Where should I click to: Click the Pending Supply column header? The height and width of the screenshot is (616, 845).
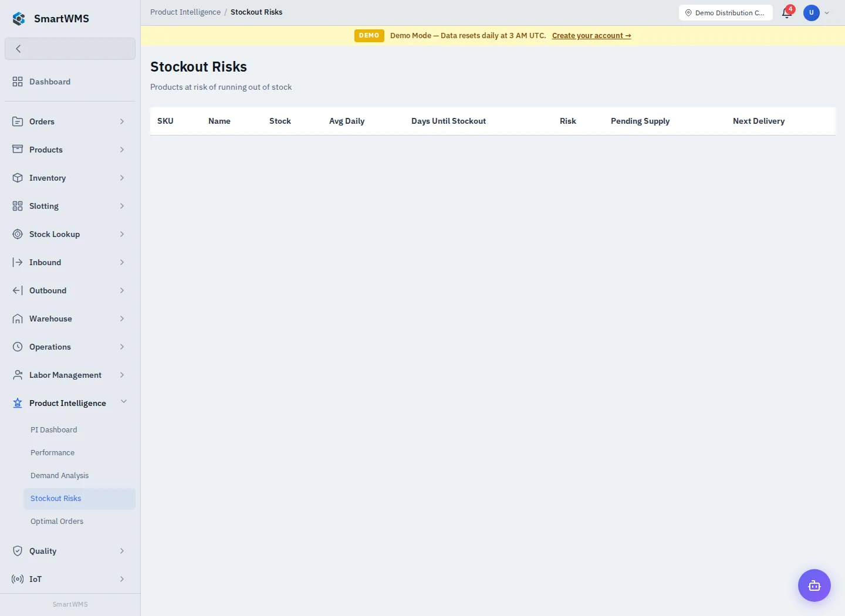click(640, 121)
